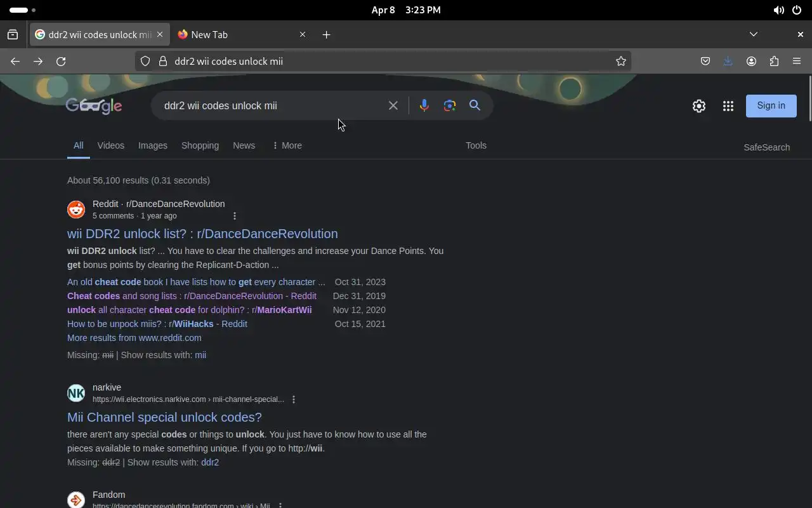Click the forward navigation arrow
The image size is (812, 508).
38,61
